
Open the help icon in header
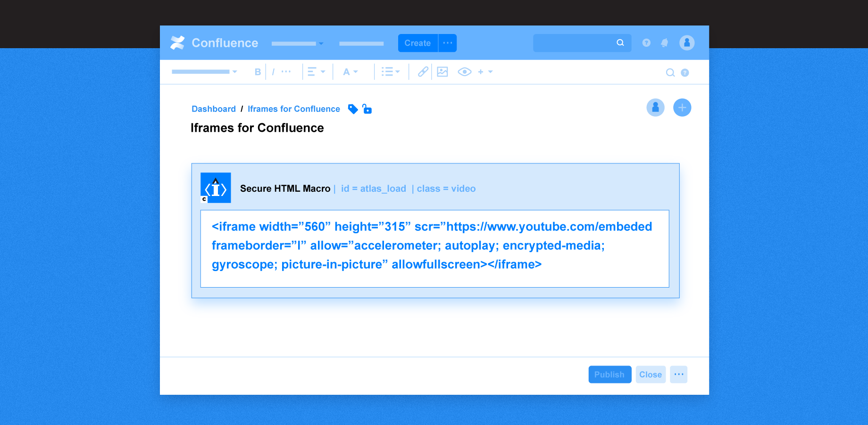click(x=646, y=43)
